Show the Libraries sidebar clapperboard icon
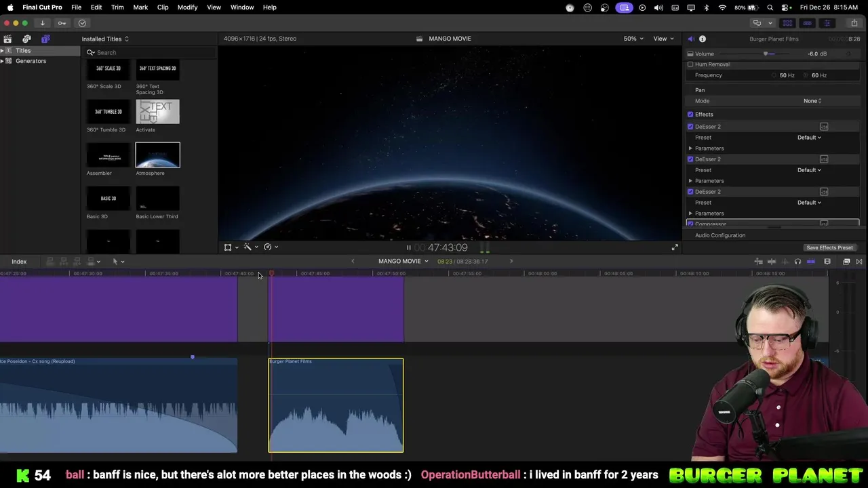 pos(7,39)
